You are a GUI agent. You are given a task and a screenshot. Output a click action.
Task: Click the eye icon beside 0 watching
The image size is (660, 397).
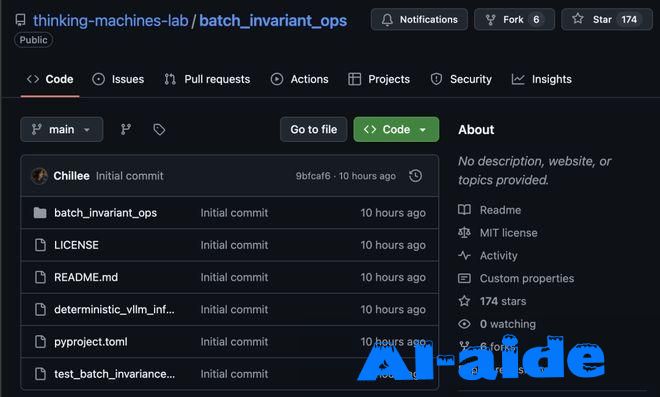464,324
